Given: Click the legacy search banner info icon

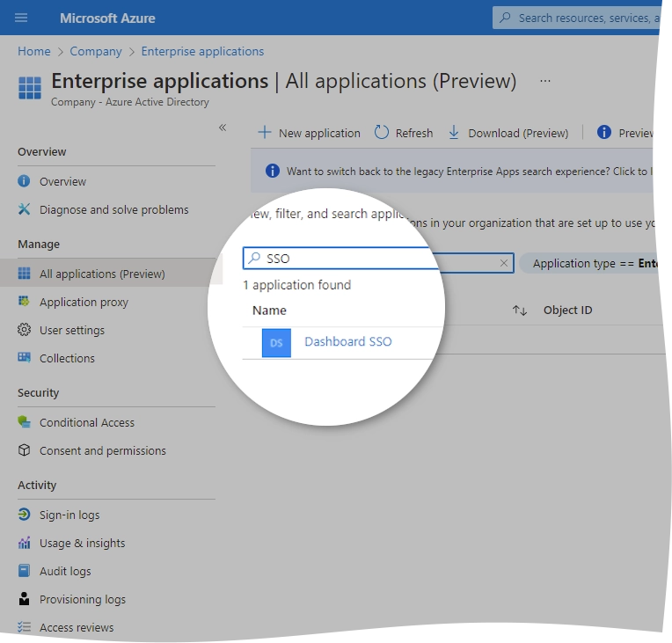Looking at the screenshot, I should point(272,171).
